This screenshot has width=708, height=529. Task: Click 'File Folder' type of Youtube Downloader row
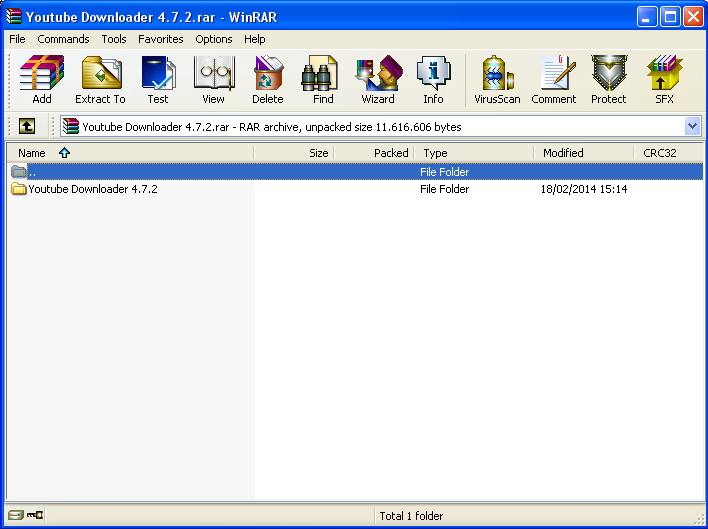[x=445, y=189]
